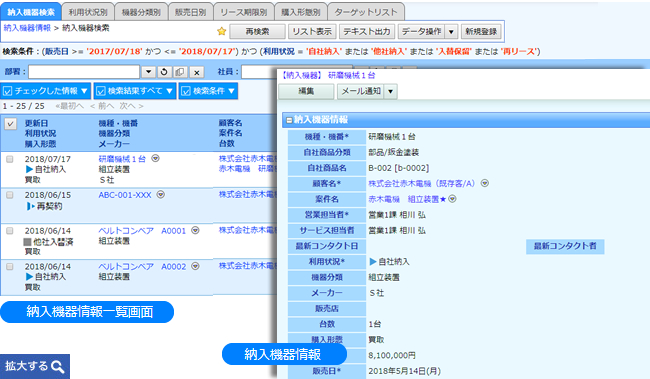650x379 pixels.
Task: Click the value B-002 [b-0002]
Action: pos(399,168)
